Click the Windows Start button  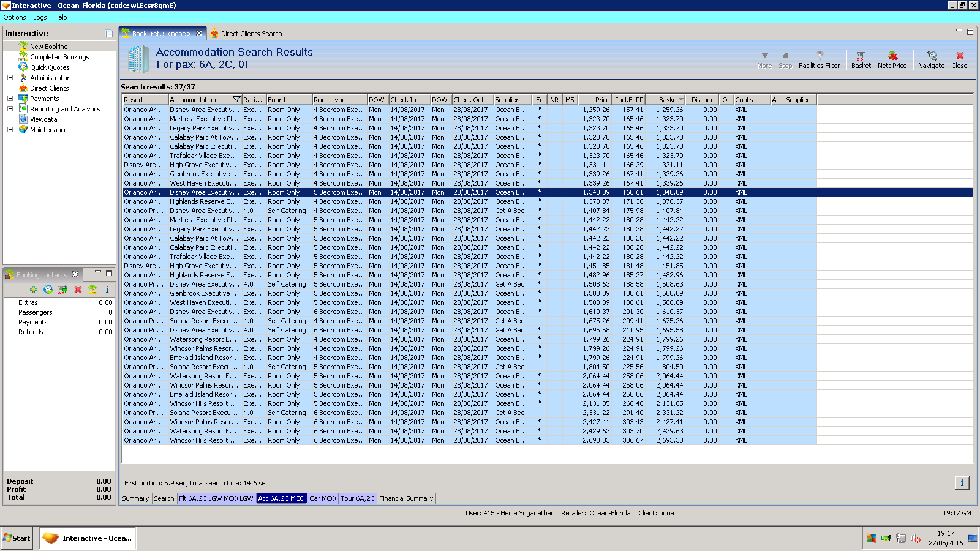click(17, 538)
